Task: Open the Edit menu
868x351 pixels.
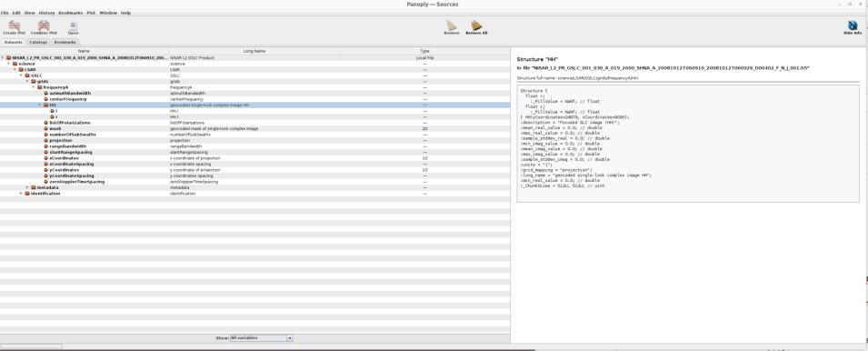Action: point(15,13)
